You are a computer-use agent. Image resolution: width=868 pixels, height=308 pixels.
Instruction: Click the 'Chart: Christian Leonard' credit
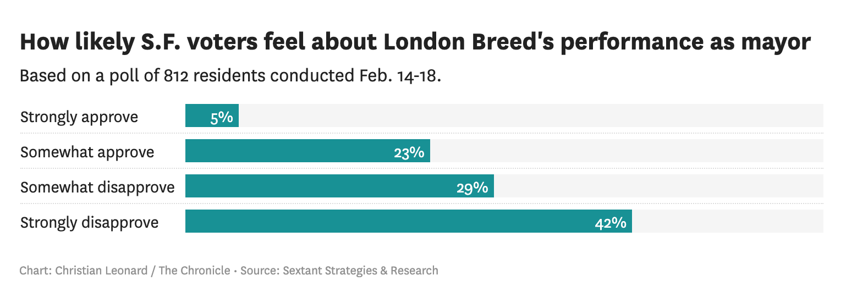[x=84, y=271]
